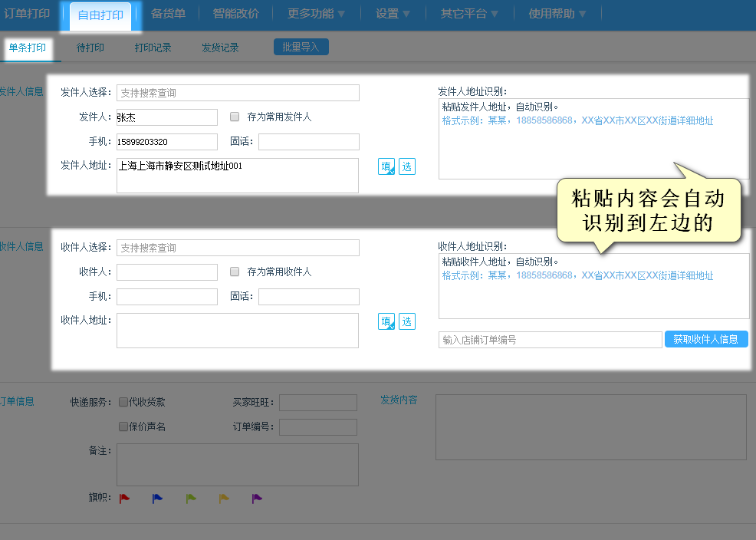756x540 pixels.
Task: Open the 更多功能 dropdown menu
Action: point(316,14)
